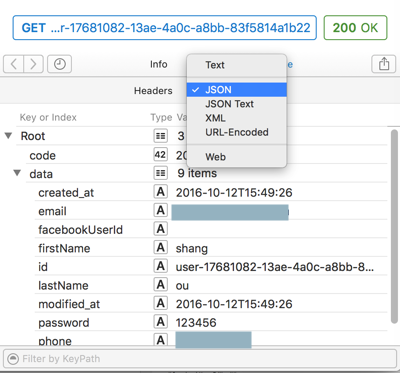Select URL-Encoded in the popup menu
Viewport: 400px width, 373px height.
point(237,132)
